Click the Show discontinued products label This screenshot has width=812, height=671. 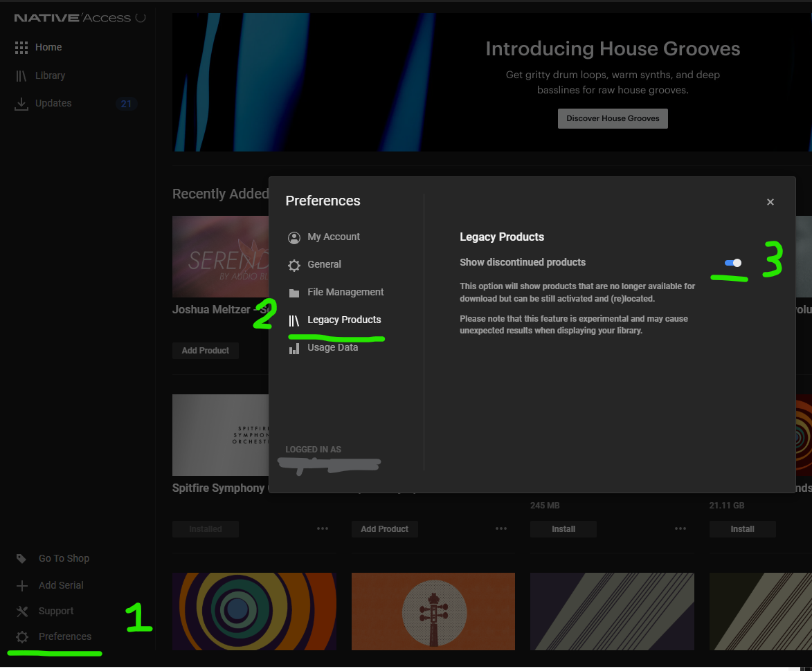point(523,262)
